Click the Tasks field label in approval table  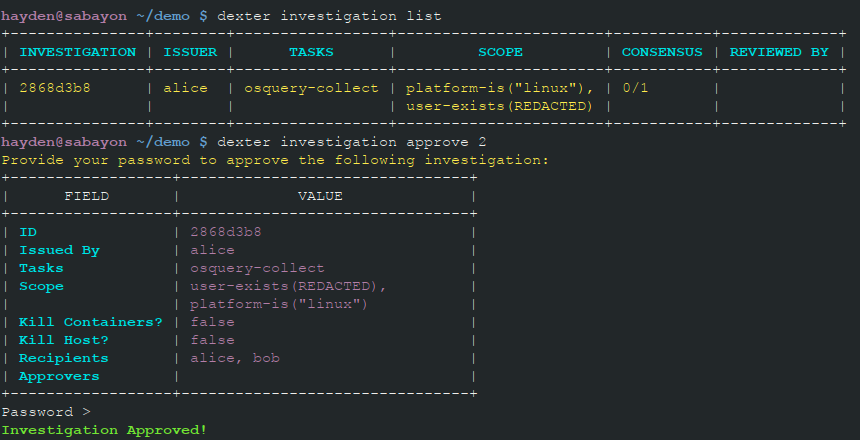tap(41, 268)
